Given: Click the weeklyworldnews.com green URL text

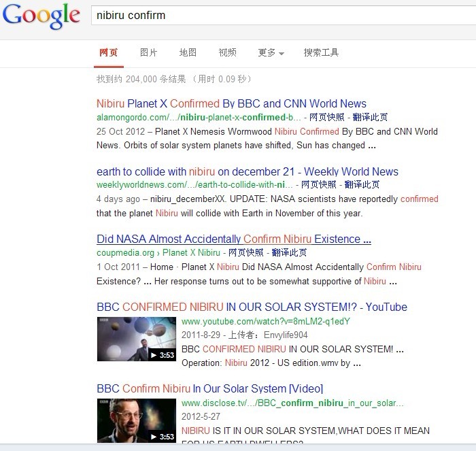Looking at the screenshot, I should [x=194, y=184].
